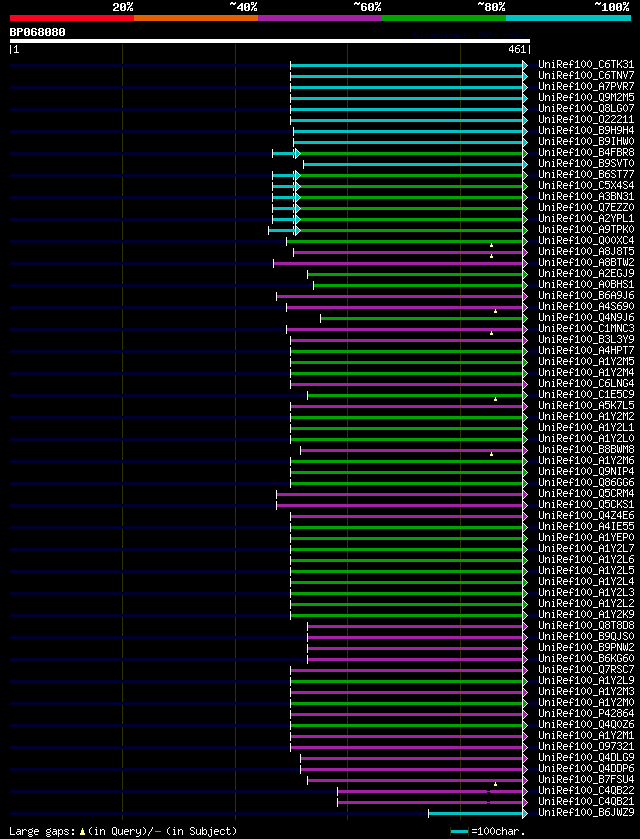This screenshot has height=839, width=640.
Task: Click the UniRef100_C6LNG4 hit name
Action: 586,384
